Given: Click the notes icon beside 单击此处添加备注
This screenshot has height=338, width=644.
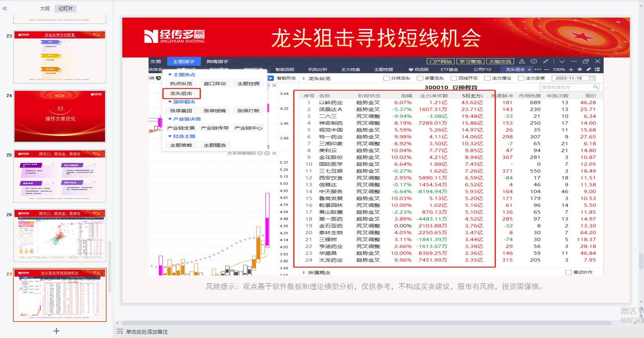Looking at the screenshot, I should pyautogui.click(x=120, y=332).
